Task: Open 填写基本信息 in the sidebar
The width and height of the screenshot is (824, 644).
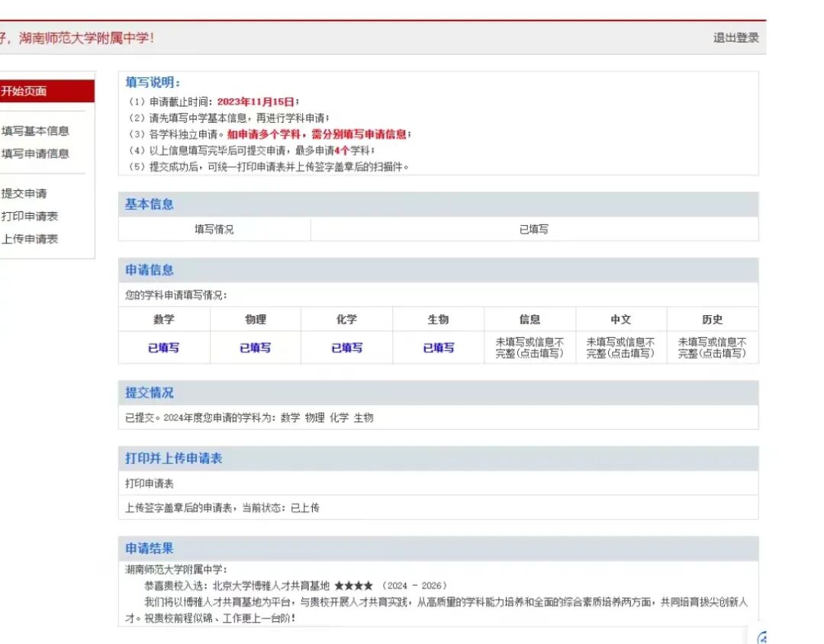Action: tap(35, 131)
